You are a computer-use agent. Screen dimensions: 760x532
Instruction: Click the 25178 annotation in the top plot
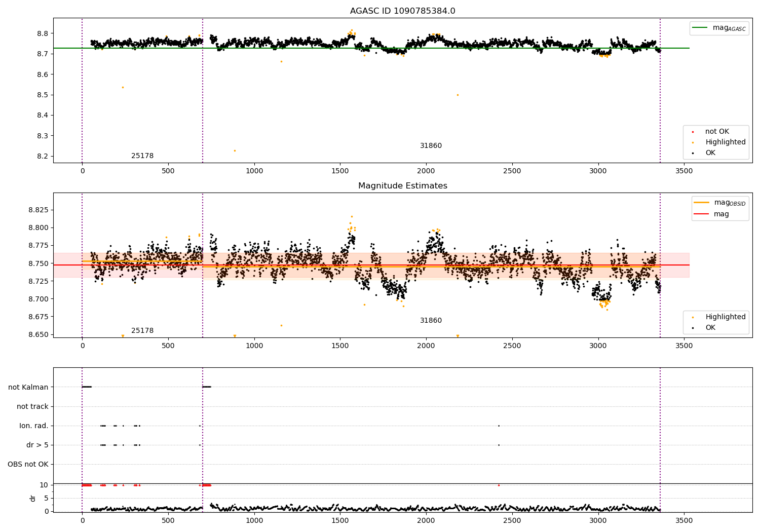(142, 156)
